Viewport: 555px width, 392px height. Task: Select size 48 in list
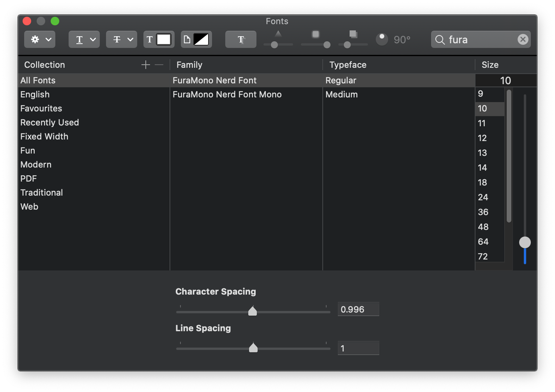(490, 227)
